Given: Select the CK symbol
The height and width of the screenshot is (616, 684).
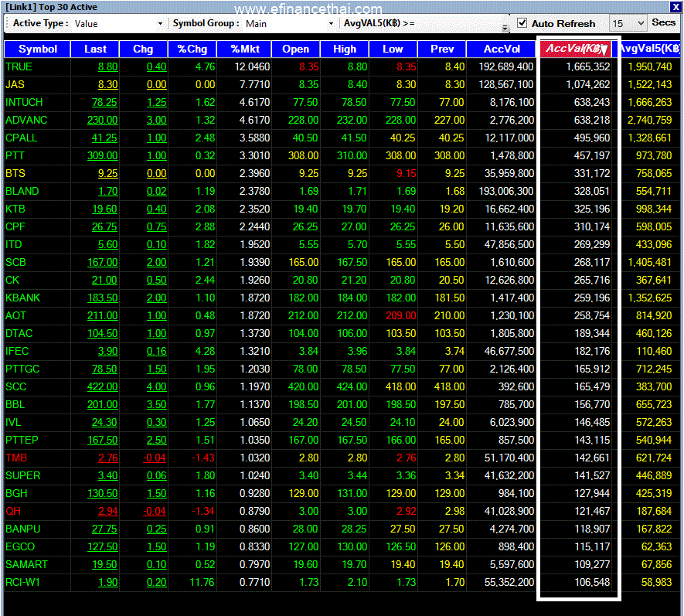Looking at the screenshot, I should (x=12, y=280).
